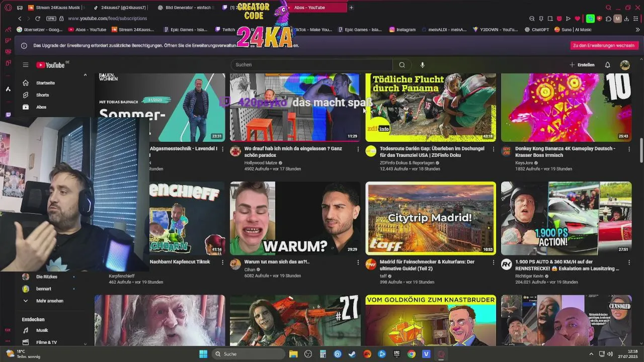Screen dimensions: 644x362
Task: Play the 1.900 PS Action thumbnail
Action: (x=566, y=218)
